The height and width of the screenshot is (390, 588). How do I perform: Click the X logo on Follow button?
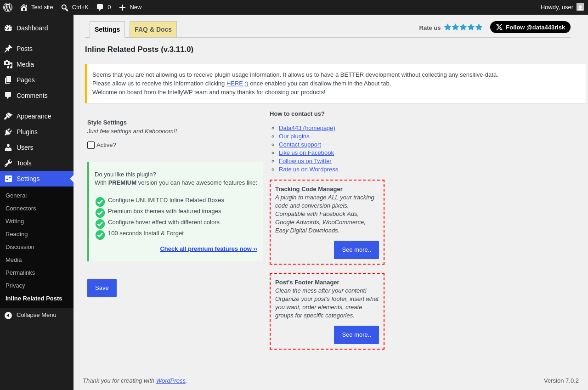(499, 27)
